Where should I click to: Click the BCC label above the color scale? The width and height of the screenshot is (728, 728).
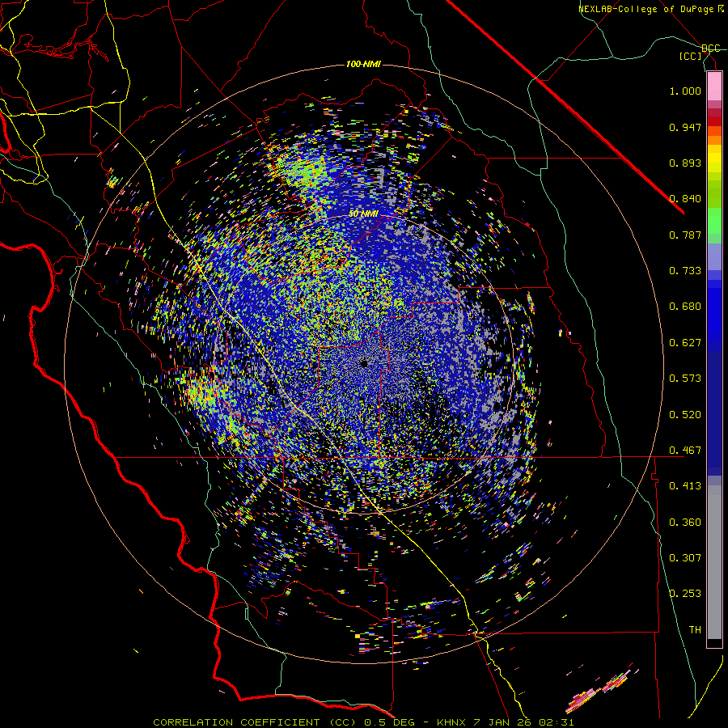point(711,49)
